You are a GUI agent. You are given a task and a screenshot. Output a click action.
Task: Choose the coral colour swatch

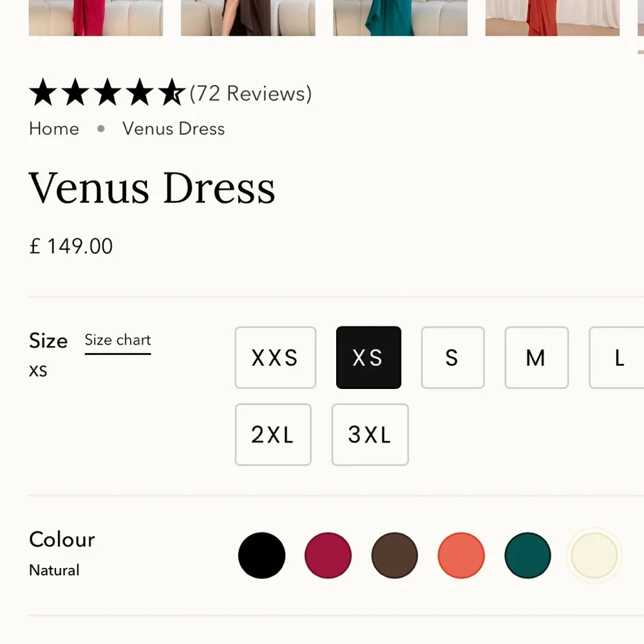pos(461,555)
